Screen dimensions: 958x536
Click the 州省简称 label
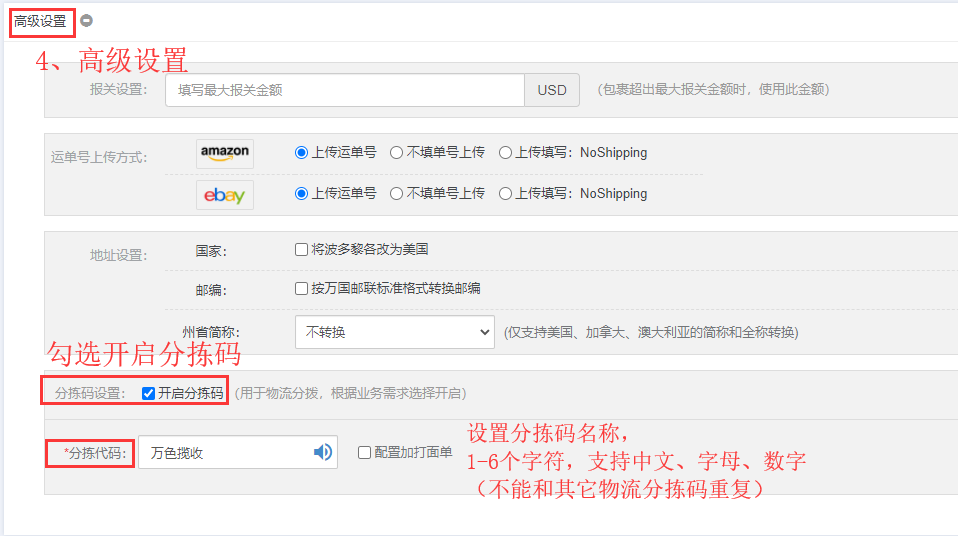tap(211, 332)
